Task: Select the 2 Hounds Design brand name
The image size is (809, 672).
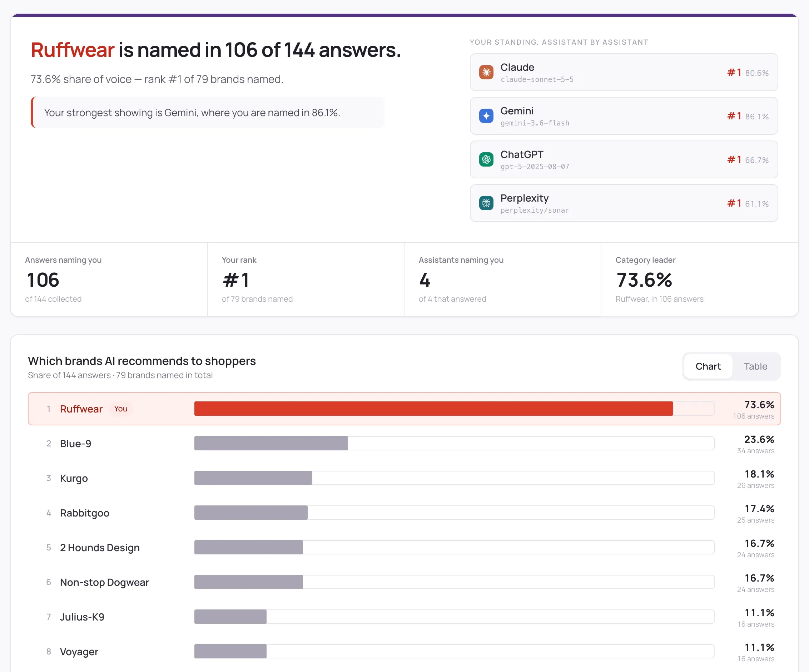Action: 100,548
